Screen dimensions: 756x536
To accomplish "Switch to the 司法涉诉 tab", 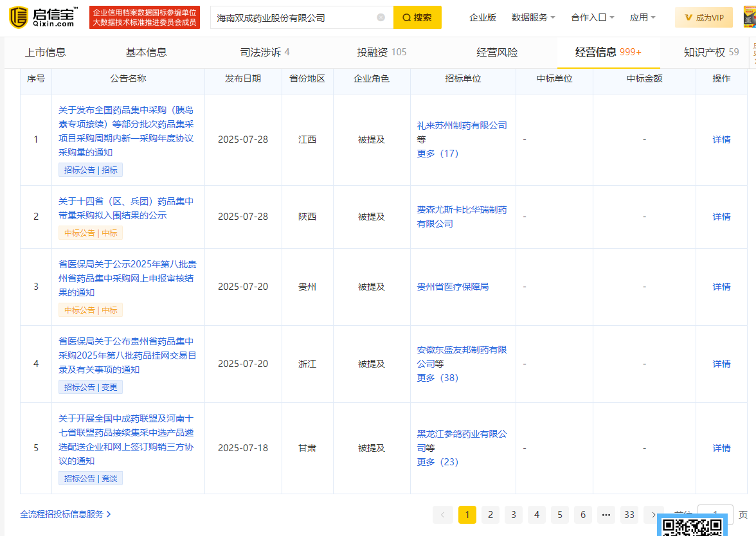I will pyautogui.click(x=265, y=52).
